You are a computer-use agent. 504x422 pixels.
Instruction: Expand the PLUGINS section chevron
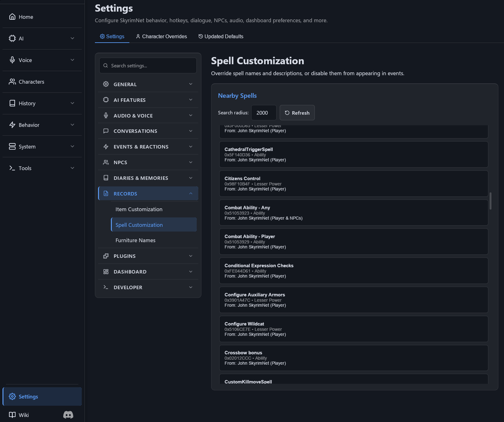click(x=191, y=256)
